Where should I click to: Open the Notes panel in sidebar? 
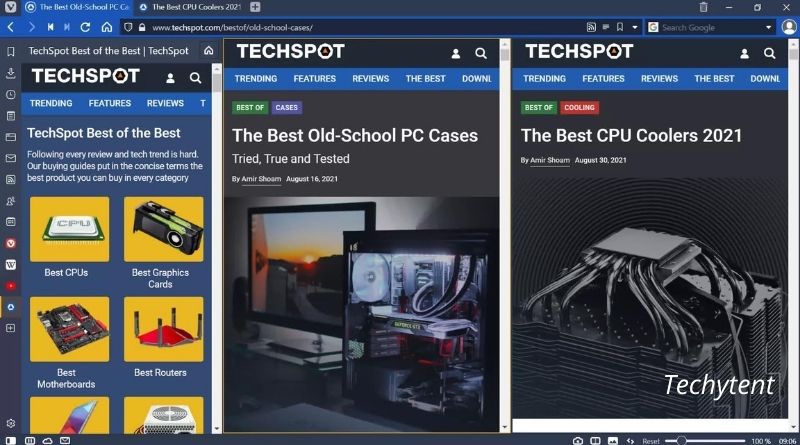[10, 116]
